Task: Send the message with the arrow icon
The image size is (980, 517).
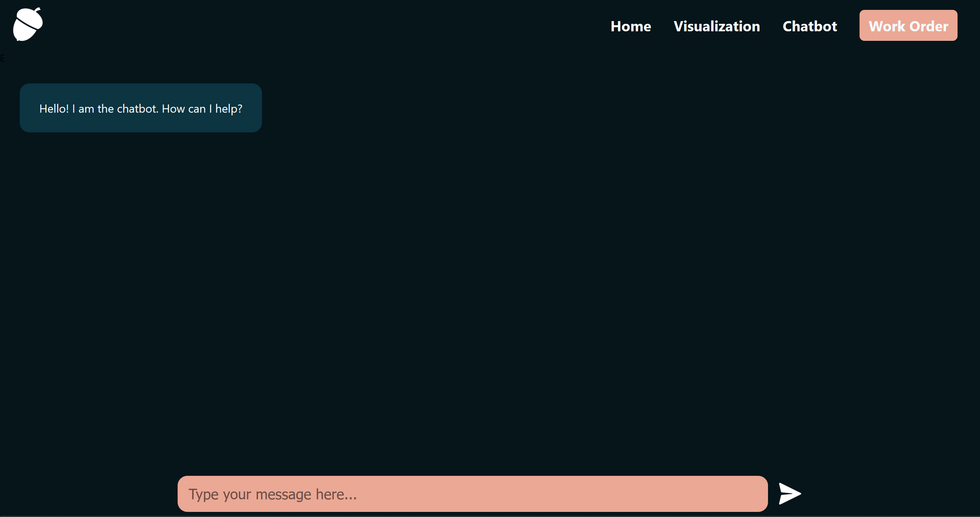Action: (x=789, y=494)
